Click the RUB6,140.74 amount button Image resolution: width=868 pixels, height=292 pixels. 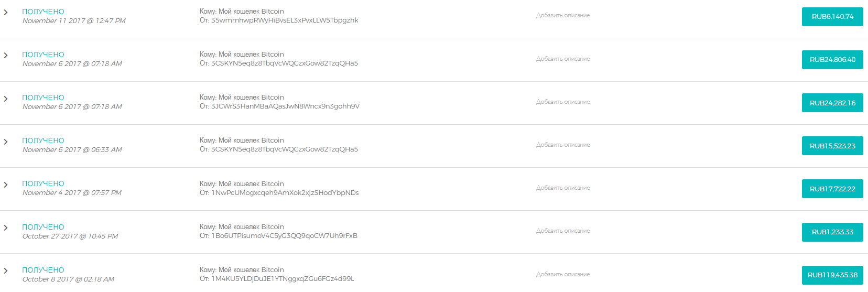coord(832,17)
